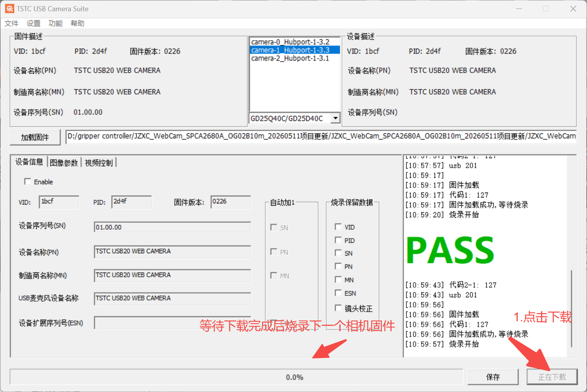Check PID in 烧录保留数据 group

(x=338, y=240)
